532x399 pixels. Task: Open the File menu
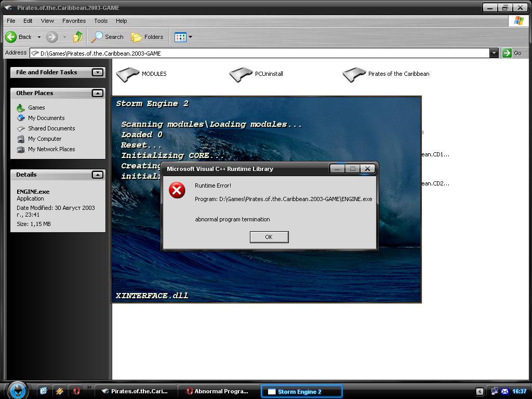pyautogui.click(x=11, y=21)
